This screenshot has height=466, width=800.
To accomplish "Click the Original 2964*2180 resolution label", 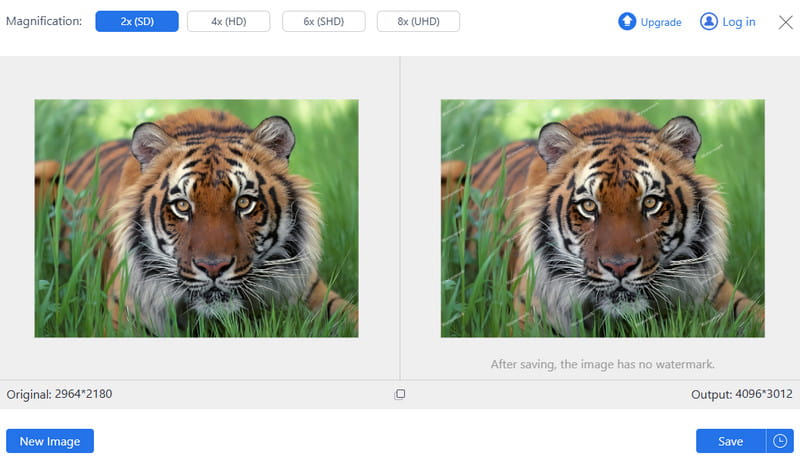I will click(59, 394).
